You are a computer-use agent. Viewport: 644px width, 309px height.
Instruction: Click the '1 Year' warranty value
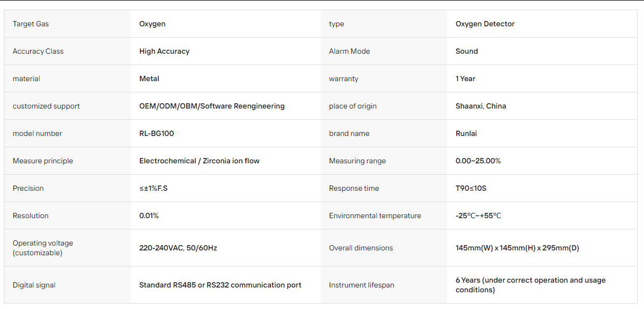pyautogui.click(x=465, y=79)
